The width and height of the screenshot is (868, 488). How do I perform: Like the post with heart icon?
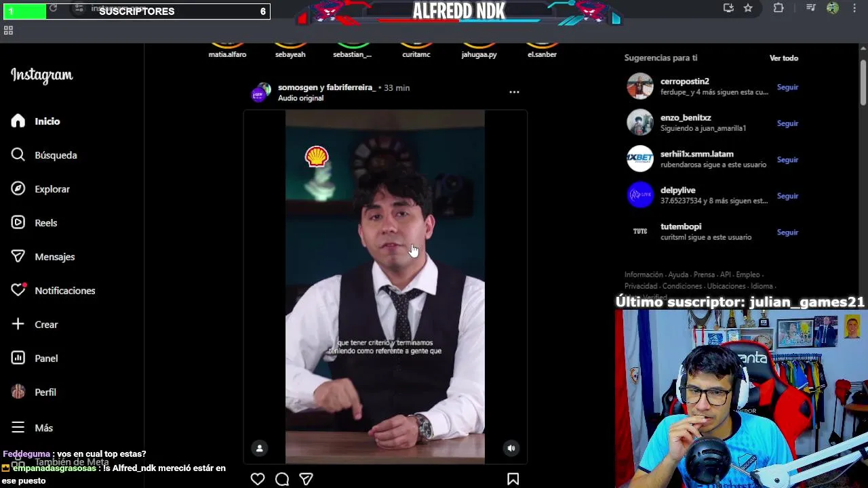[x=258, y=479]
